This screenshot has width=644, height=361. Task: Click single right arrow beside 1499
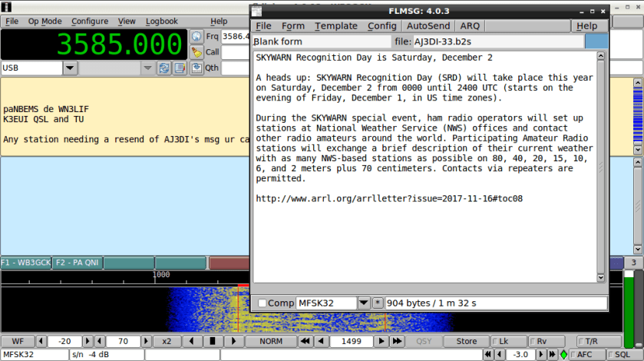tap(381, 341)
